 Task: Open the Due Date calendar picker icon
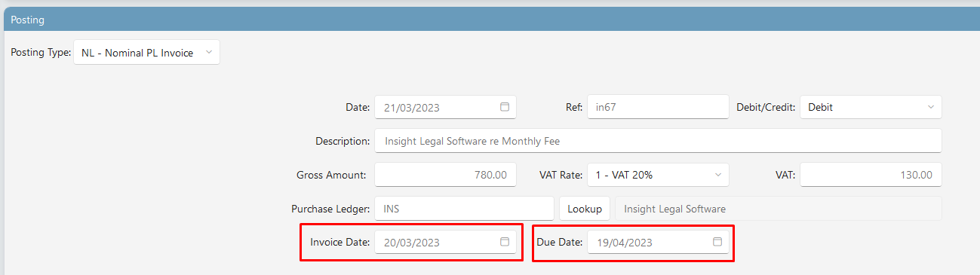tap(717, 242)
